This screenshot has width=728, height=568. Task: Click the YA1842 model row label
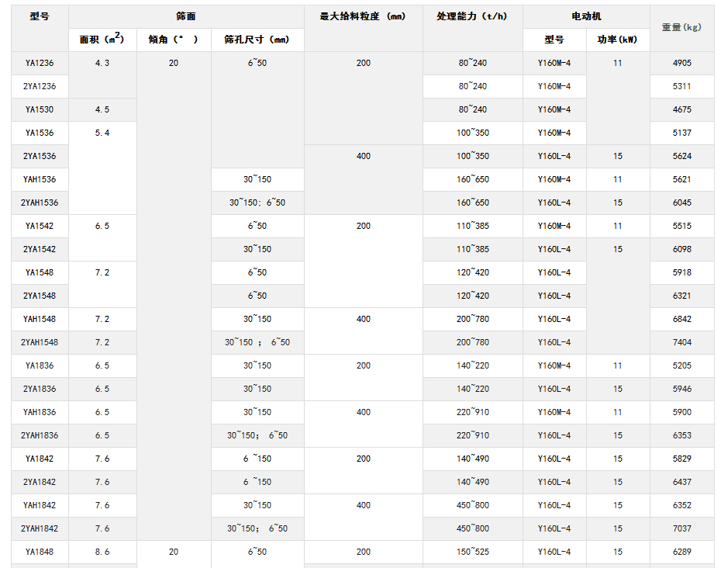37,459
